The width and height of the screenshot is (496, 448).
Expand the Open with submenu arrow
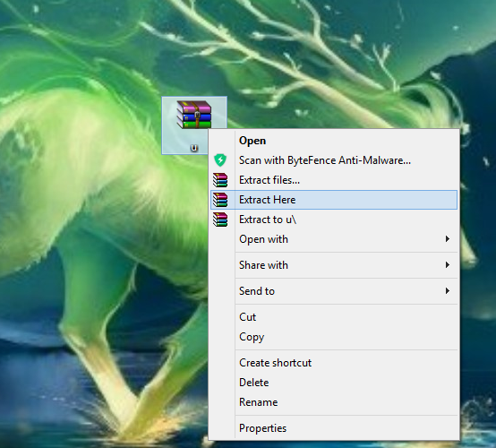448,239
